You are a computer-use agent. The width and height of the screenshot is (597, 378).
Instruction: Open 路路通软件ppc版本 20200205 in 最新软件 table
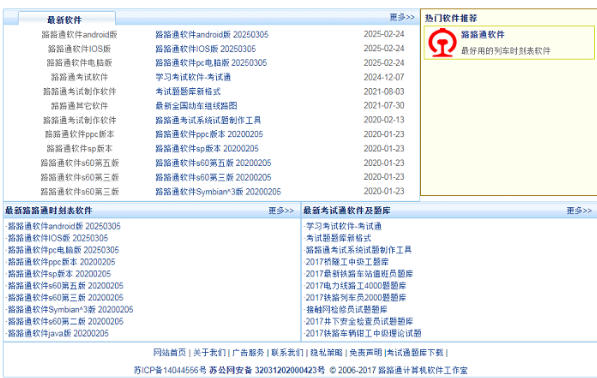tap(209, 134)
